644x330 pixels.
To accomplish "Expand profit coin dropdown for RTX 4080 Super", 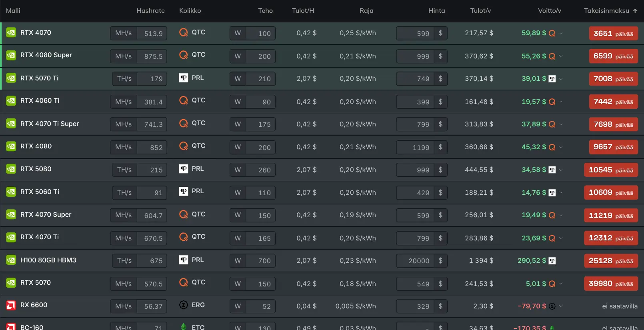I will [x=561, y=56].
